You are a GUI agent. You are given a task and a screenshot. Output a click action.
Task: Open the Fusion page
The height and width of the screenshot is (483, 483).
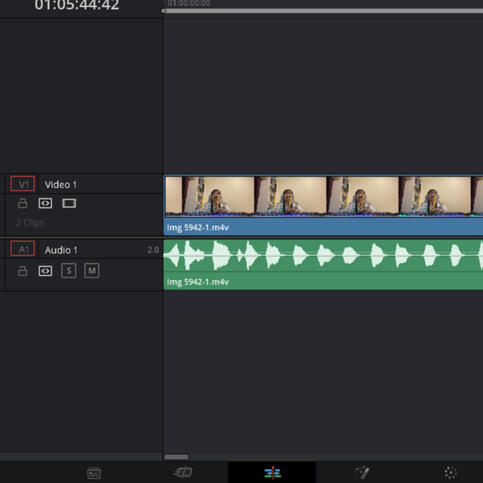(x=362, y=473)
